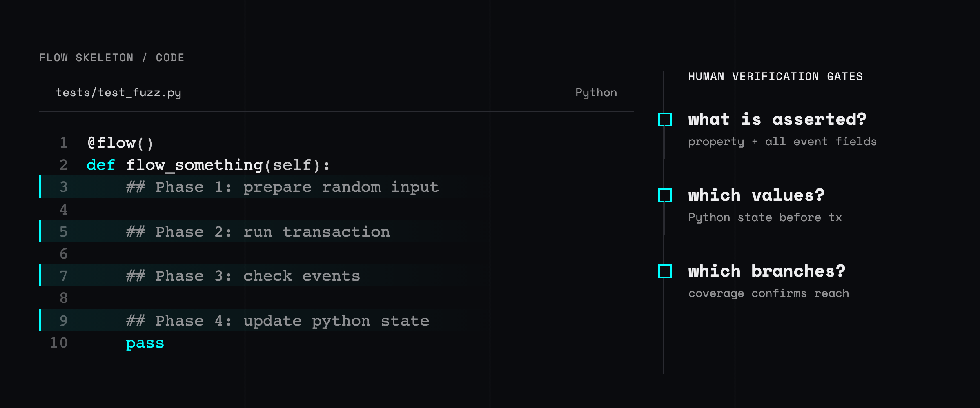
Task: Click line number 7 in the gutter
Action: (64, 276)
